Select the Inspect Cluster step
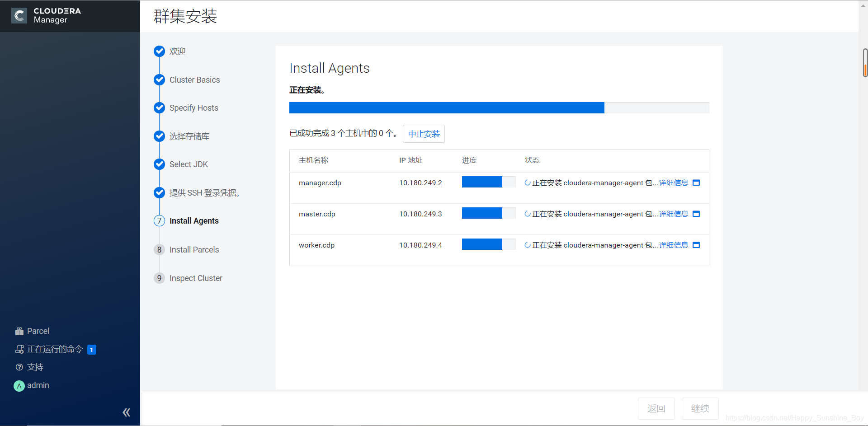 tap(196, 278)
